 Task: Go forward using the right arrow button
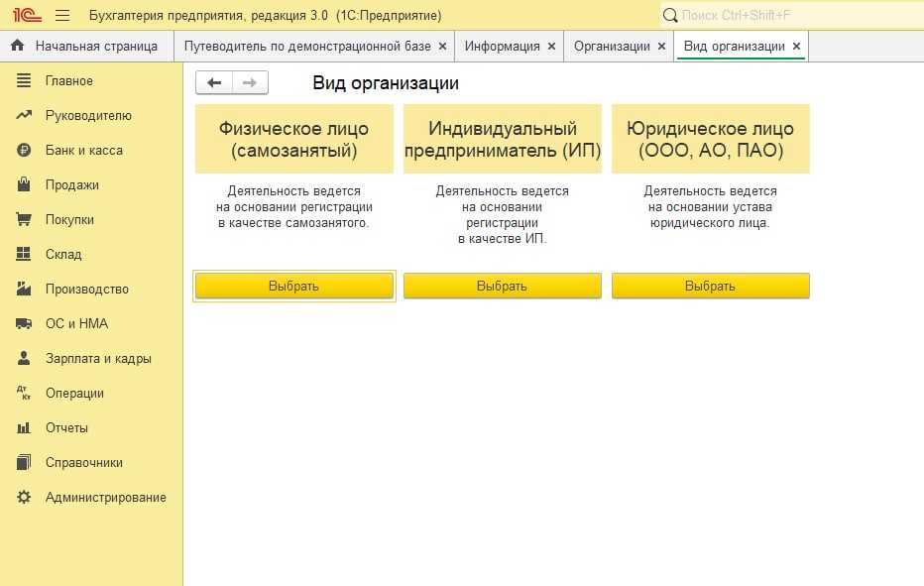pos(250,83)
